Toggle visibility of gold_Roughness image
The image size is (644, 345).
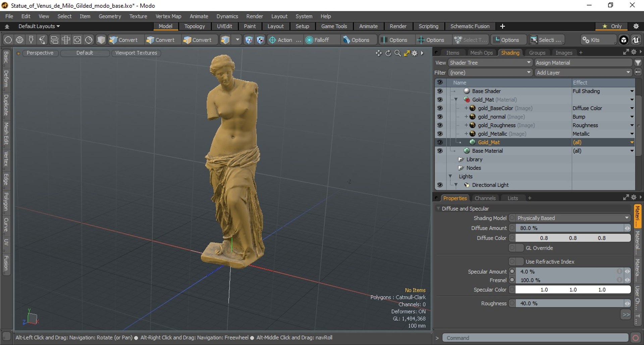pos(440,125)
